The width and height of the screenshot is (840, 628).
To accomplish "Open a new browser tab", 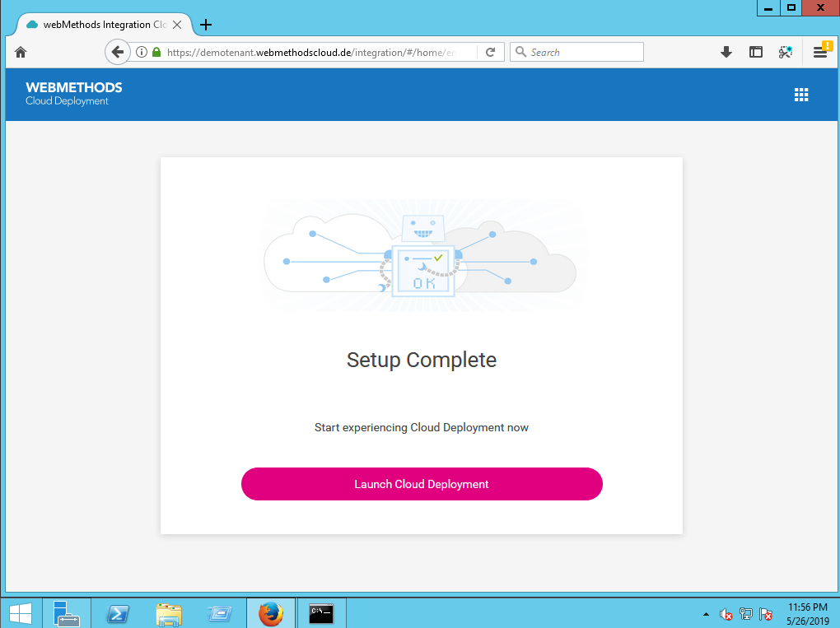I will 206,25.
